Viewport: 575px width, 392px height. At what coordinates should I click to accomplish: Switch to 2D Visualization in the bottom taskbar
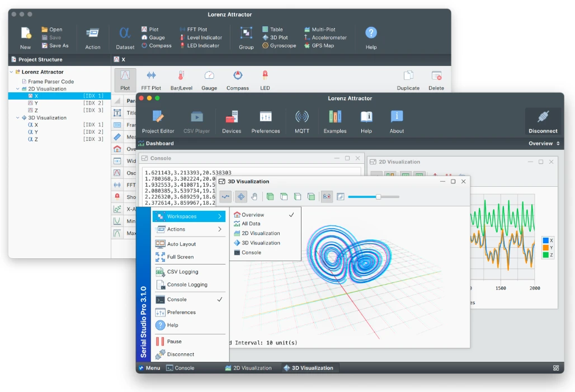(248, 368)
